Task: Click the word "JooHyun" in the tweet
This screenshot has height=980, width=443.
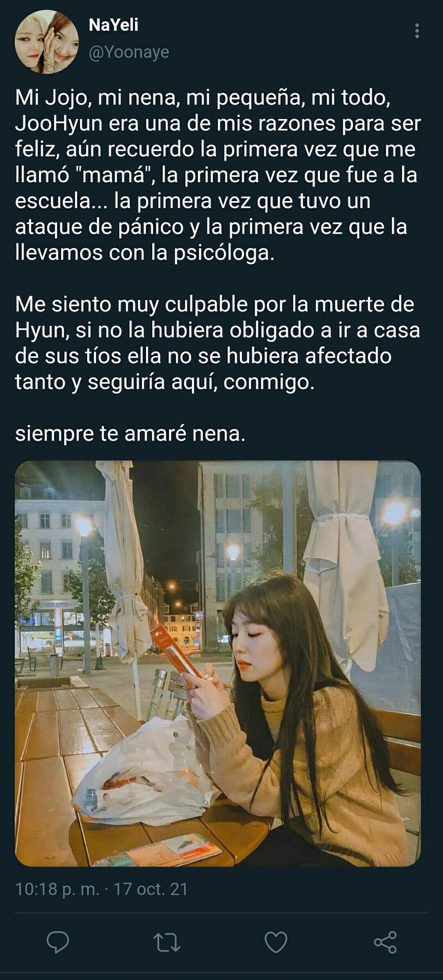Action: tap(59, 124)
